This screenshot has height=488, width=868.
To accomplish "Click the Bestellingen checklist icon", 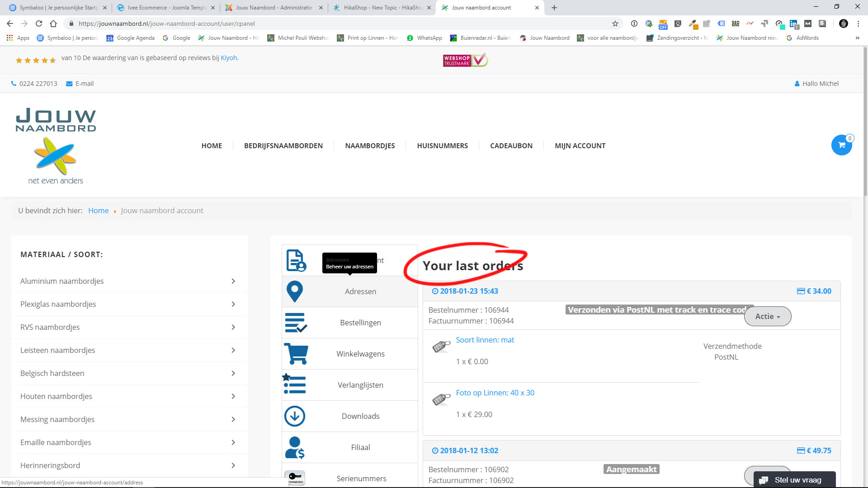I will [296, 323].
